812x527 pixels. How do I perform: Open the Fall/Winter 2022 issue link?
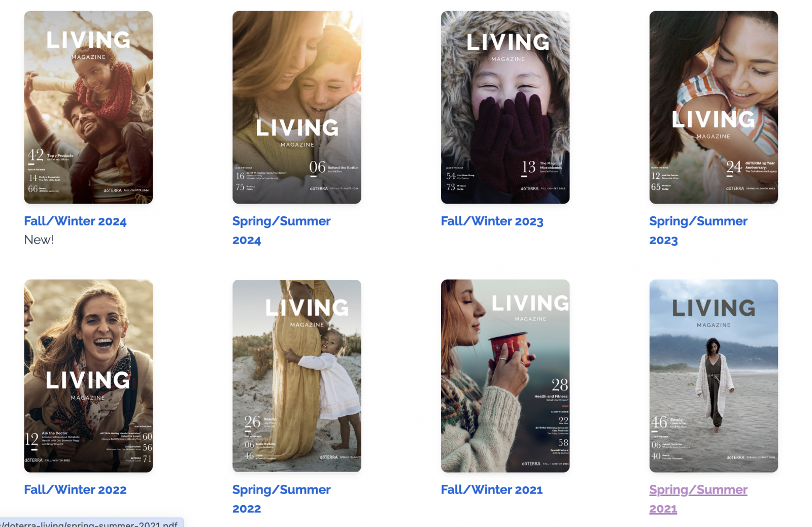[75, 490]
